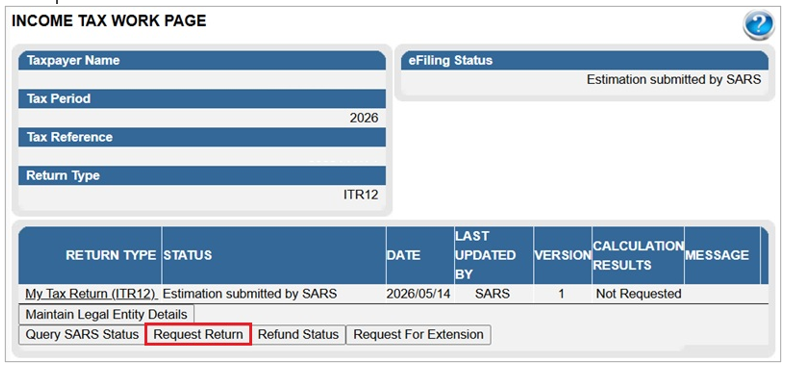
Task: Open the My Tax Return (ITR12) link
Action: 91,294
